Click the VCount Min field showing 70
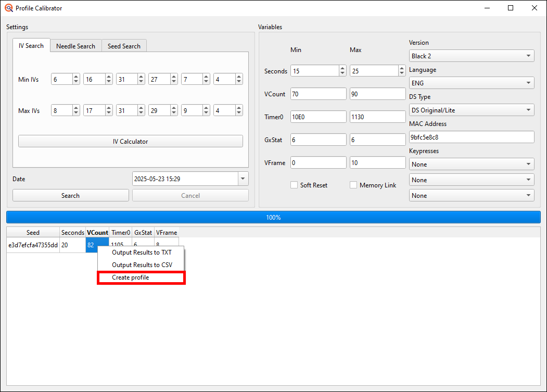 pos(318,94)
